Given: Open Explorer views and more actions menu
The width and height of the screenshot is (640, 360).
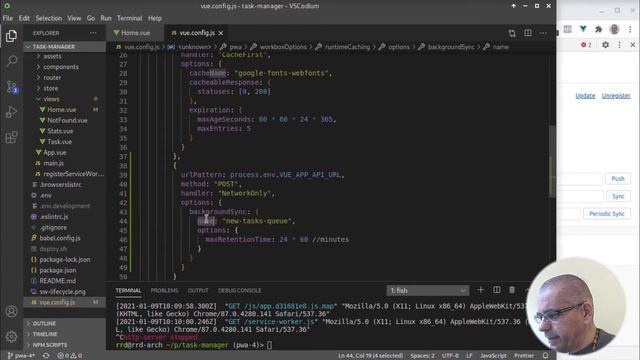Looking at the screenshot, I should (x=93, y=33).
